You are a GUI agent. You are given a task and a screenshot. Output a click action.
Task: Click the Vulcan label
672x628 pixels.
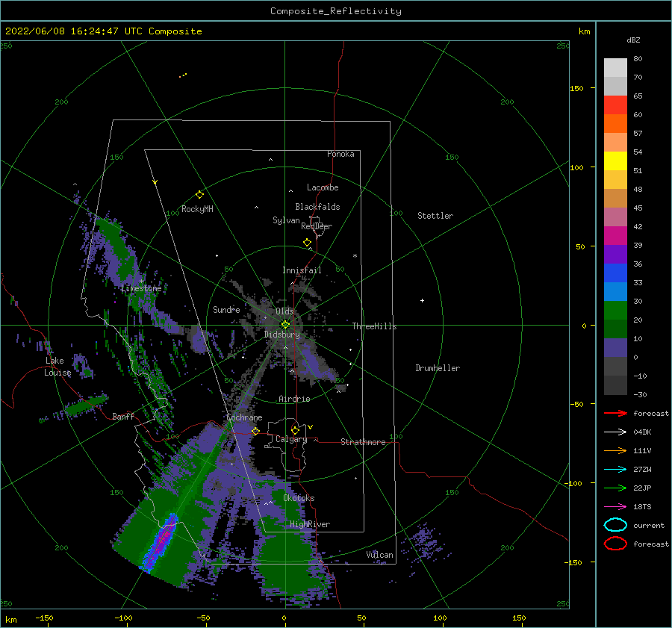click(380, 555)
